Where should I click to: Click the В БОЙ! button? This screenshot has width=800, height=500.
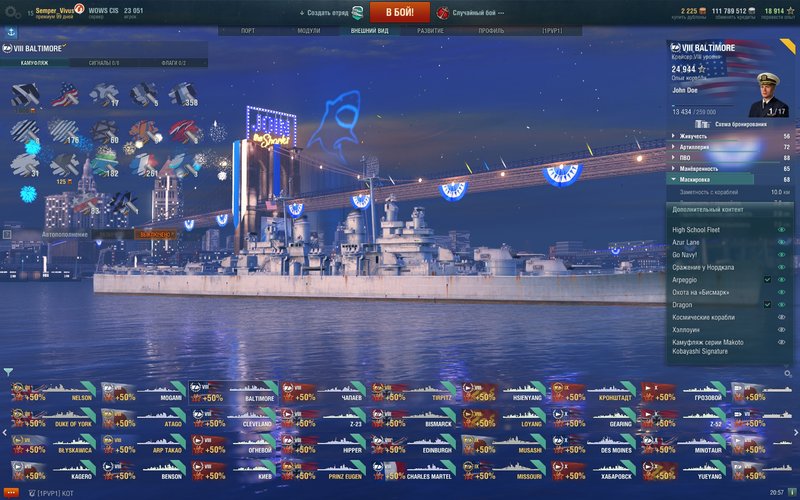pos(399,12)
